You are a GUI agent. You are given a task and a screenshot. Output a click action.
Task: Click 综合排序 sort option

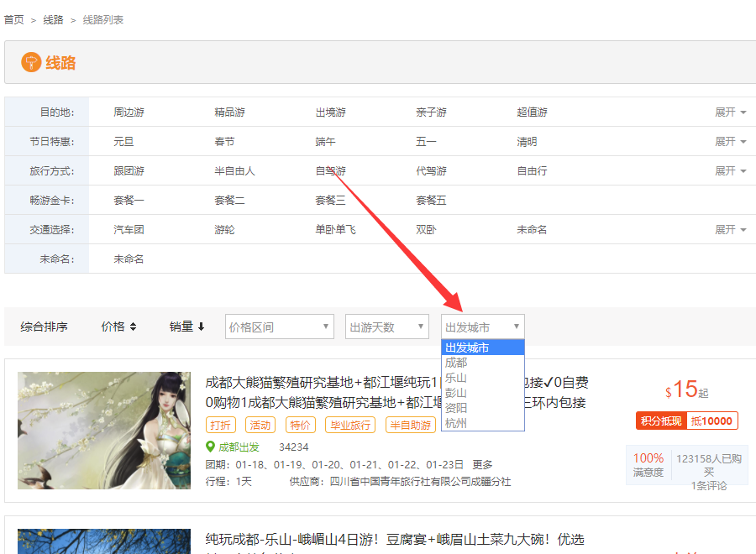coord(44,327)
